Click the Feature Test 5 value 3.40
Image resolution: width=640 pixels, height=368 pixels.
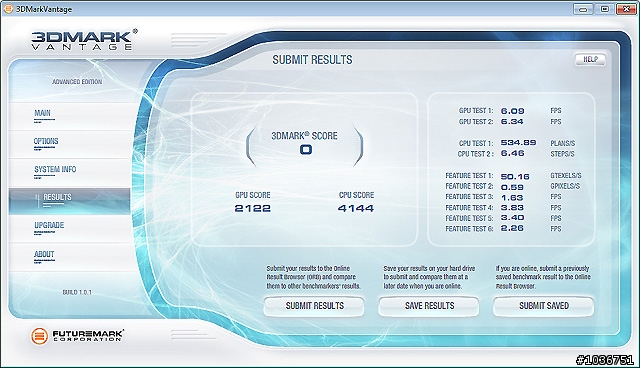click(x=512, y=218)
